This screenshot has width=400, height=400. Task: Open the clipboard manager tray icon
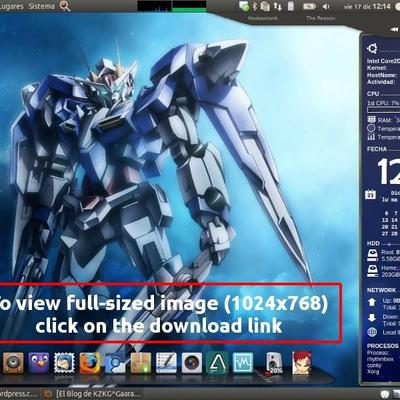point(265,6)
